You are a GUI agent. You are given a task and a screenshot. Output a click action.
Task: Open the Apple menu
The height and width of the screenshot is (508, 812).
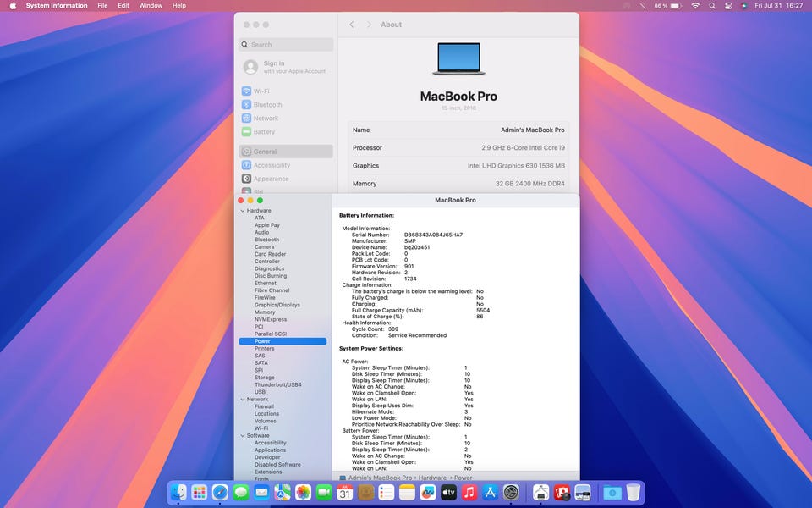tap(13, 6)
